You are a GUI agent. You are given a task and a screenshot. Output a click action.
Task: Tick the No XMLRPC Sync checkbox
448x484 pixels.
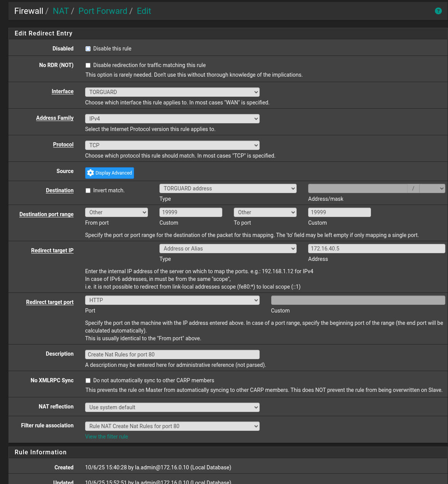[88, 381]
